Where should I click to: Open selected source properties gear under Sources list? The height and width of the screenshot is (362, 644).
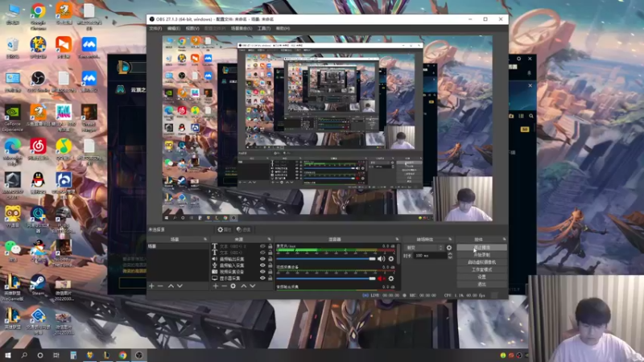tap(233, 286)
